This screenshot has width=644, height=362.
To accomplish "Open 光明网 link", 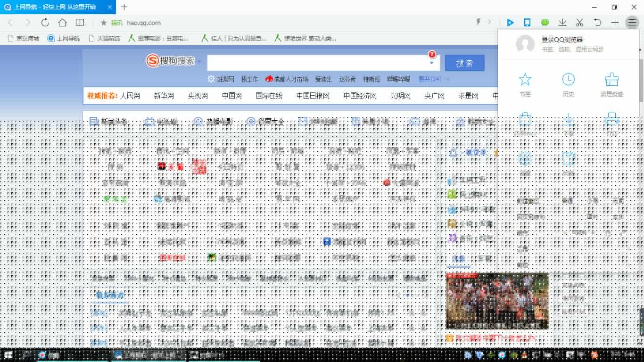I will click(x=401, y=96).
